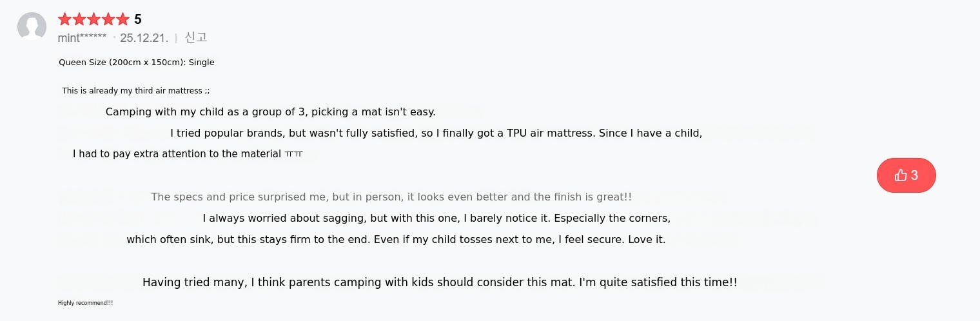The image size is (980, 321).
Task: Select the fifth star in the rating
Action: (x=122, y=19)
